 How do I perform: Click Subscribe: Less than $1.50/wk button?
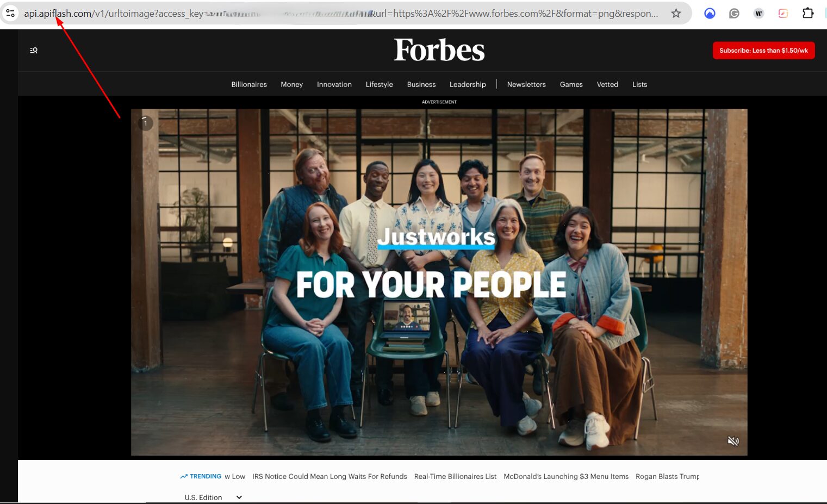pos(763,51)
